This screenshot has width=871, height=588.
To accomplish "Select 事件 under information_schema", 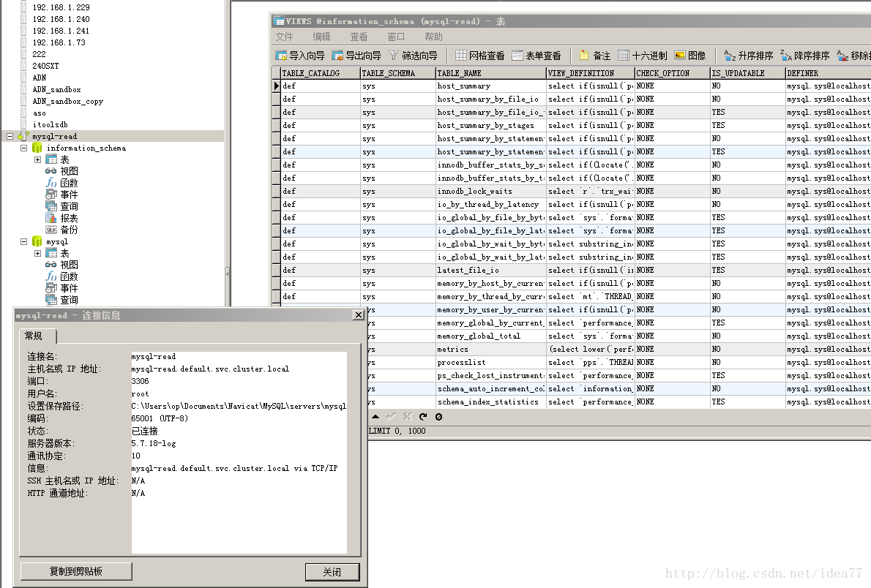I will pyautogui.click(x=61, y=195).
